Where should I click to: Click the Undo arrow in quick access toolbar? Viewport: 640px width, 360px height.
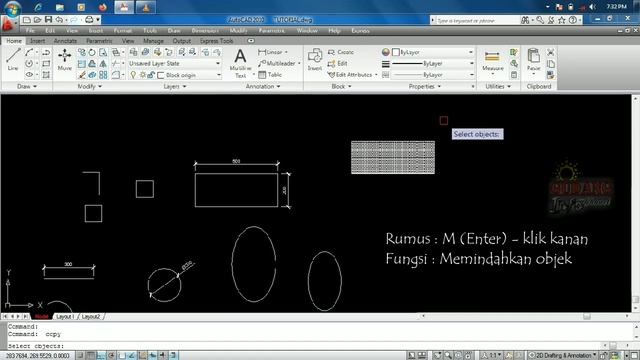[x=59, y=20]
